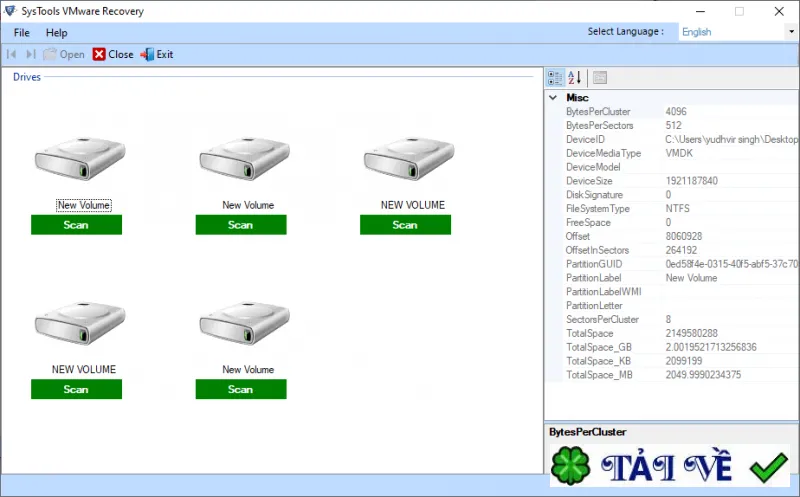This screenshot has height=497, width=800.
Task: Scan the bottom-middle New Volume drive
Action: click(x=241, y=389)
